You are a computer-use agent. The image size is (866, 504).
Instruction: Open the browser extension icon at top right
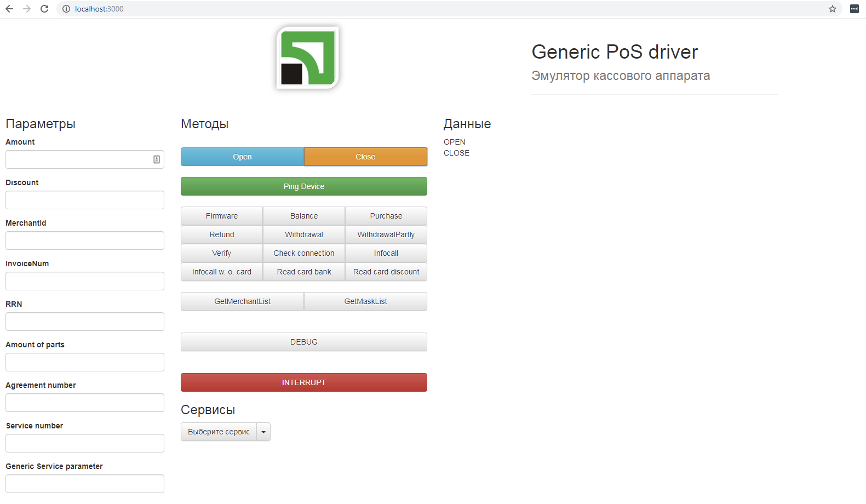[x=854, y=9]
